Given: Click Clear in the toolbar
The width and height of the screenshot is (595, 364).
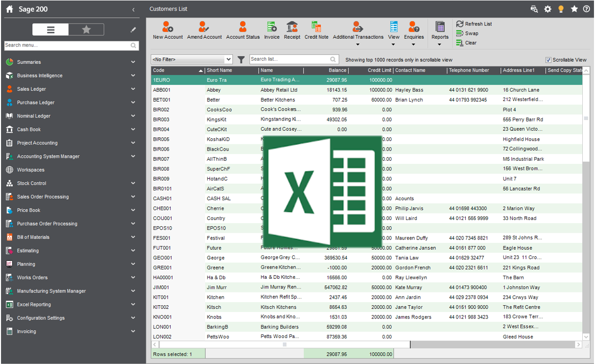Looking at the screenshot, I should [466, 43].
